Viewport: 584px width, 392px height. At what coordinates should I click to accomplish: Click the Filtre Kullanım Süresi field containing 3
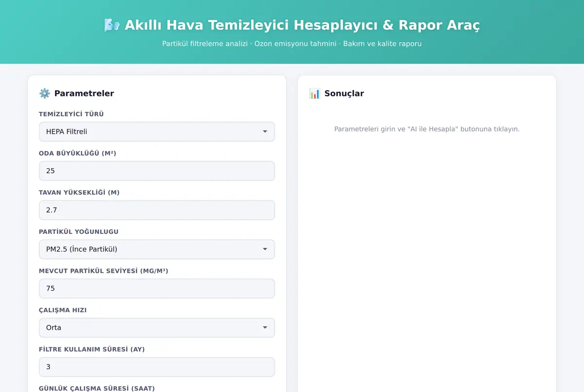coord(157,367)
